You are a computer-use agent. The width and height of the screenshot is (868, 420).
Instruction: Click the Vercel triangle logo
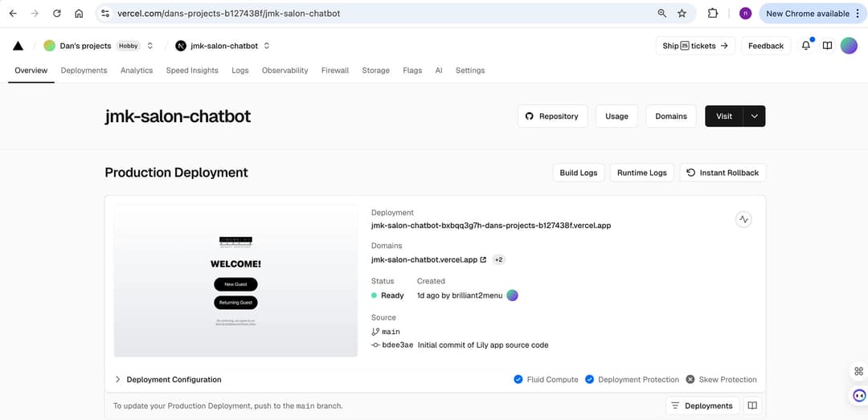click(18, 46)
